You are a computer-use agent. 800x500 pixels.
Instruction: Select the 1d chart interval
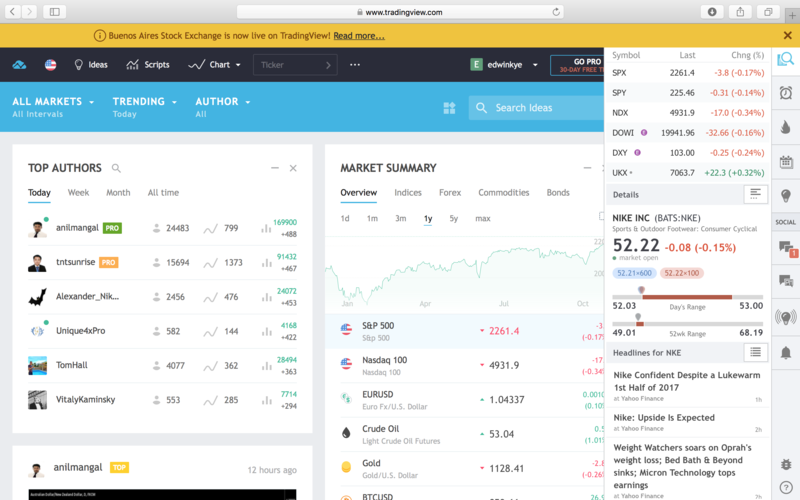(x=345, y=218)
